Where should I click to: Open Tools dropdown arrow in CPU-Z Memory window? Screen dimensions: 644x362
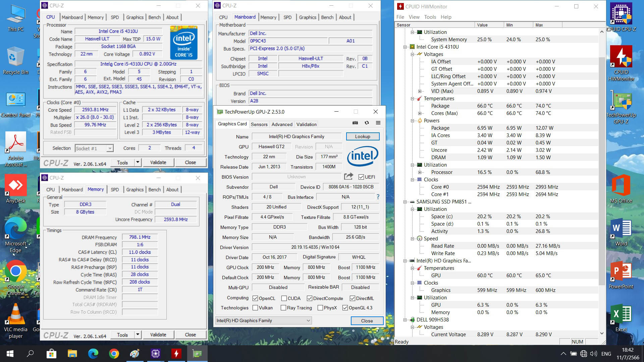138,335
